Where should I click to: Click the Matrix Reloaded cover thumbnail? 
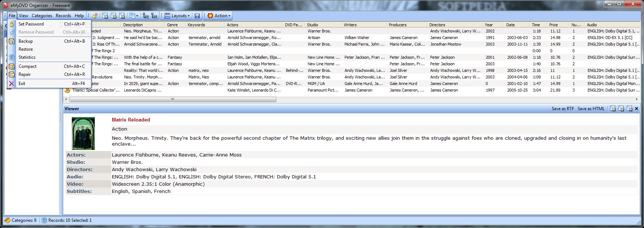point(83,134)
